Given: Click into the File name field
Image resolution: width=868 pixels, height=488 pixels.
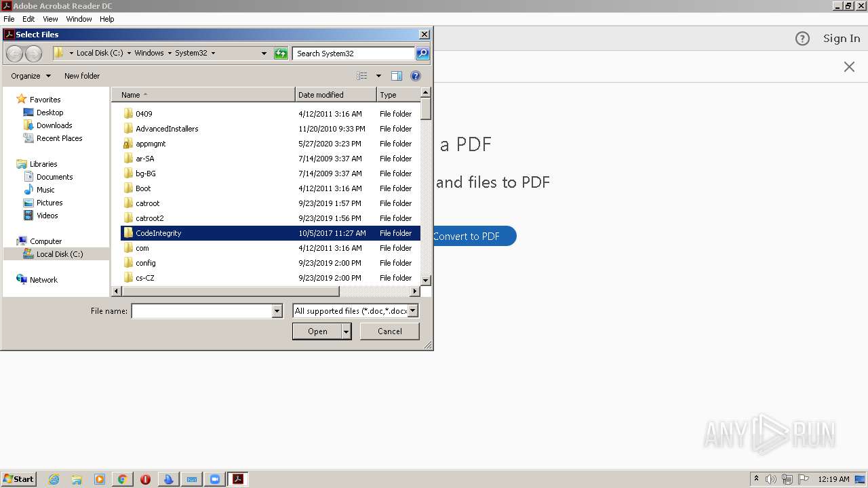Looking at the screenshot, I should point(202,311).
